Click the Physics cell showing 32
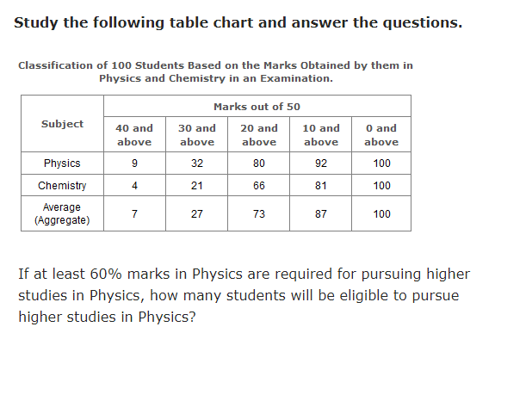532x401 pixels. pyautogui.click(x=197, y=163)
